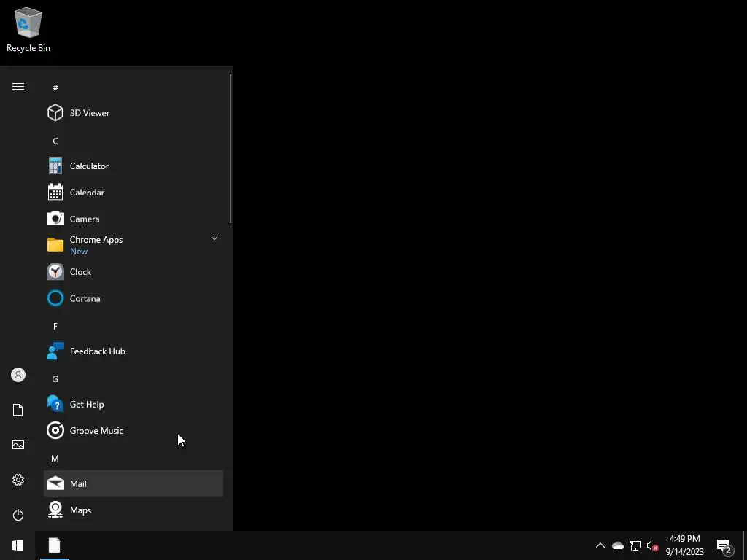The height and width of the screenshot is (560, 747).
Task: Select the Recycle Bin desktop icon
Action: [28, 30]
